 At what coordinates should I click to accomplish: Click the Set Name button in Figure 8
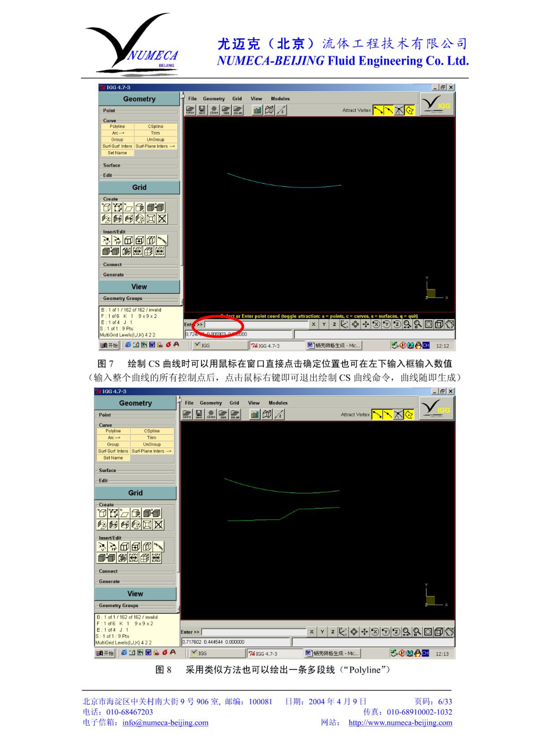point(113,458)
